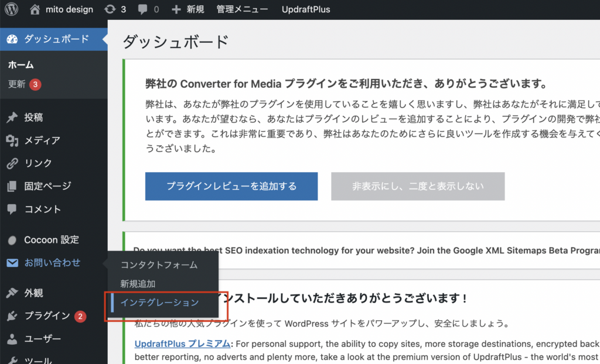Click the ツール wrench icon

click(x=12, y=360)
